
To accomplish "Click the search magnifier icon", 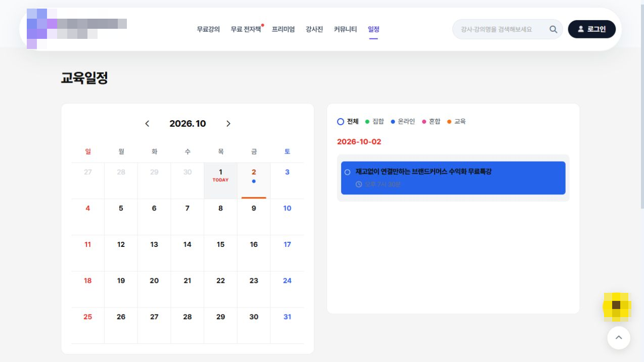I will click(x=554, y=29).
